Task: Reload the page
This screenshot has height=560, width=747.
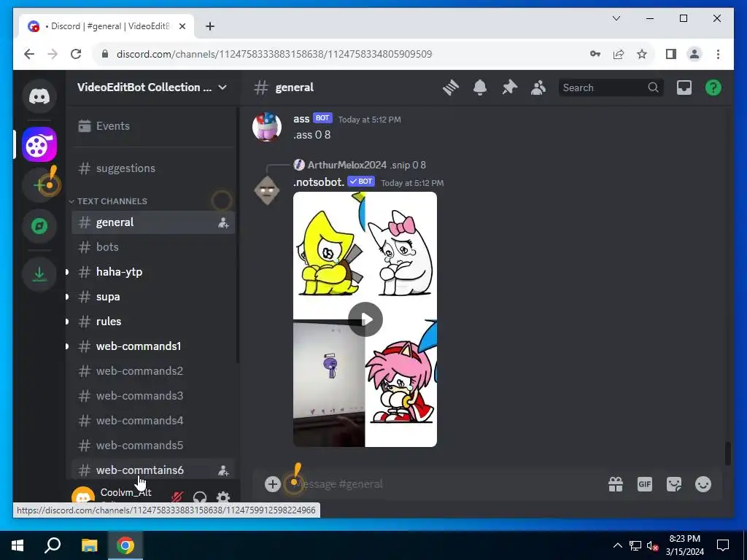Action: click(x=76, y=54)
